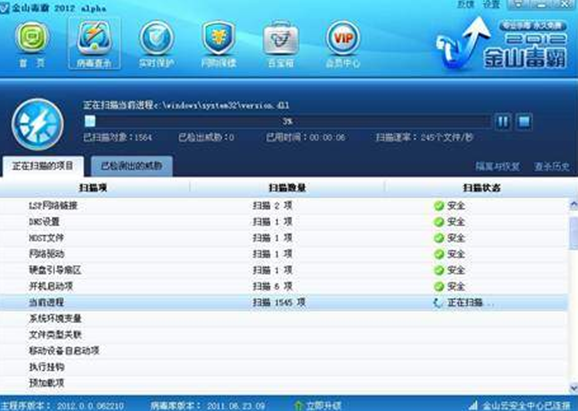
Task: Select the 系统环境变量 row
Action: (x=284, y=318)
